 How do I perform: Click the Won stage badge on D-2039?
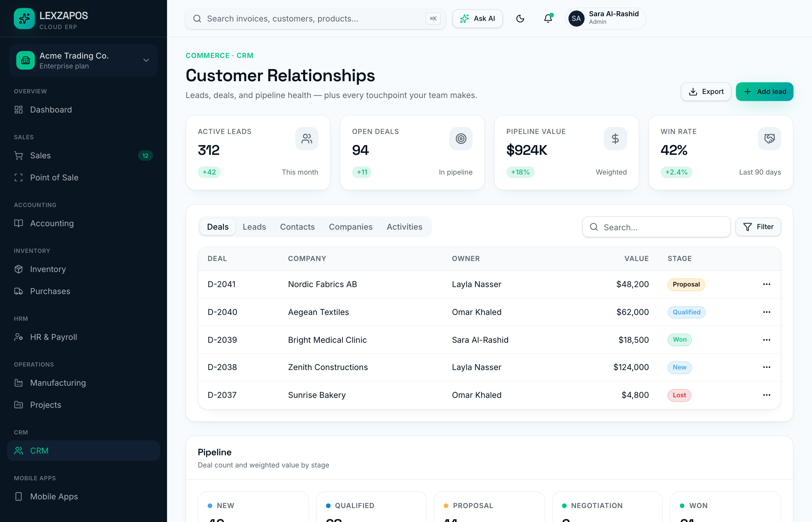pyautogui.click(x=679, y=340)
